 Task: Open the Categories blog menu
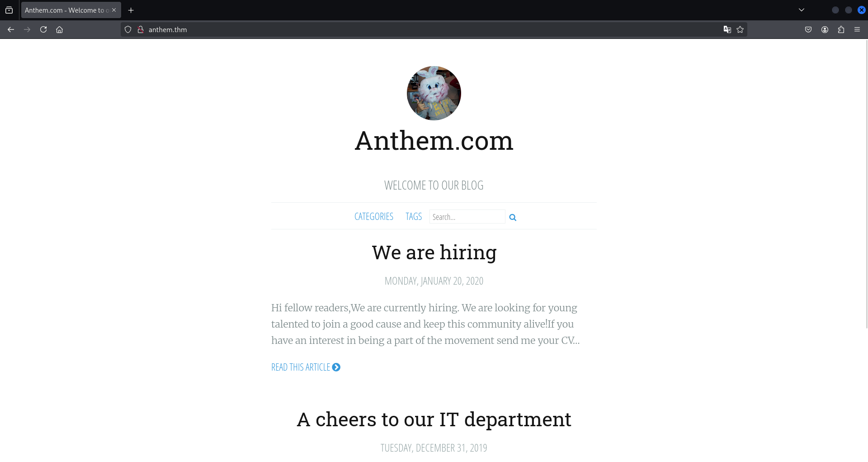tap(374, 217)
